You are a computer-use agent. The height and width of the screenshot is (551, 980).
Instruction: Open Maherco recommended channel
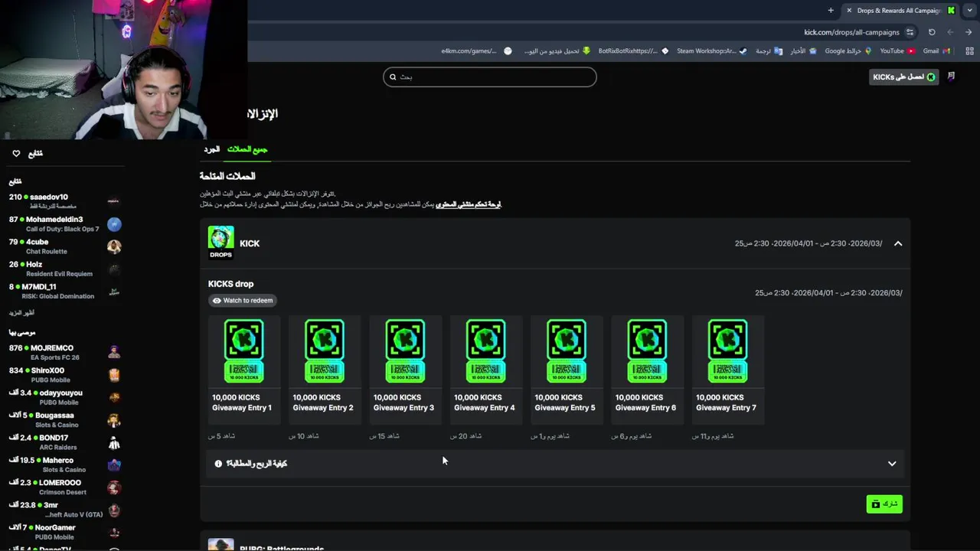pos(65,465)
